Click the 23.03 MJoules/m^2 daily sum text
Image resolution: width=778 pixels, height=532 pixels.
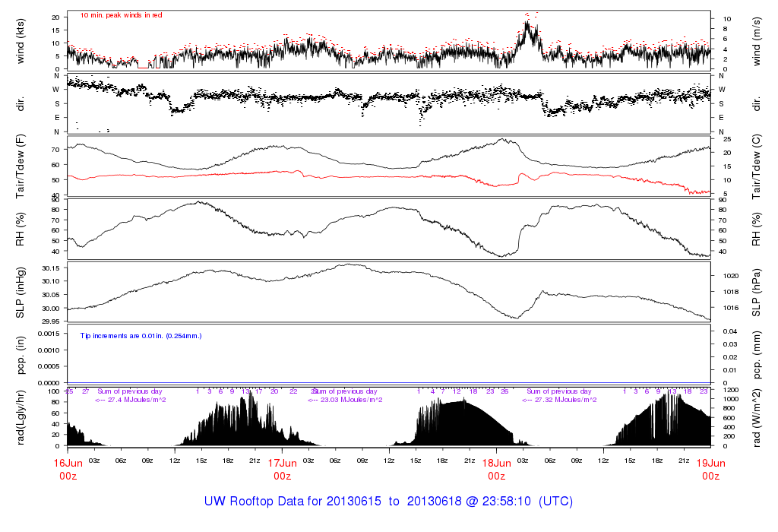(346, 400)
